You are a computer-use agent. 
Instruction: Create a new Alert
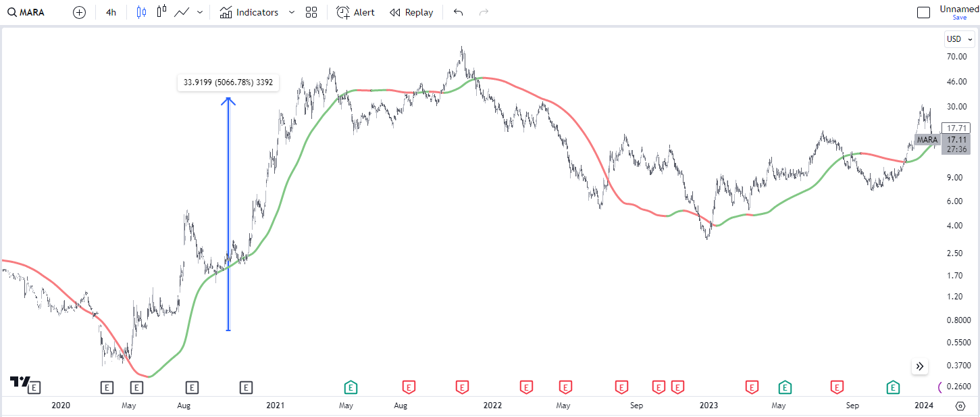click(355, 12)
